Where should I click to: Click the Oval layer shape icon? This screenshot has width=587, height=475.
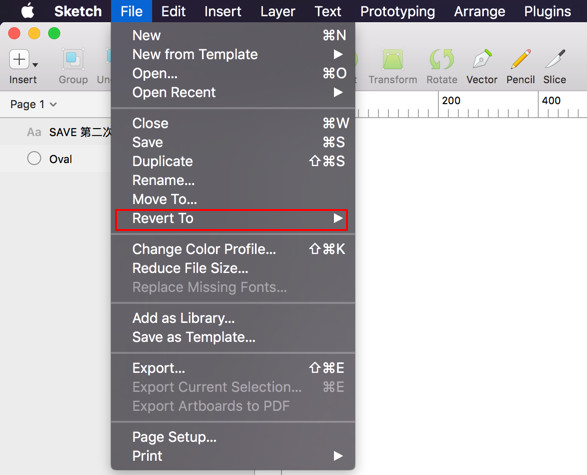pyautogui.click(x=34, y=158)
